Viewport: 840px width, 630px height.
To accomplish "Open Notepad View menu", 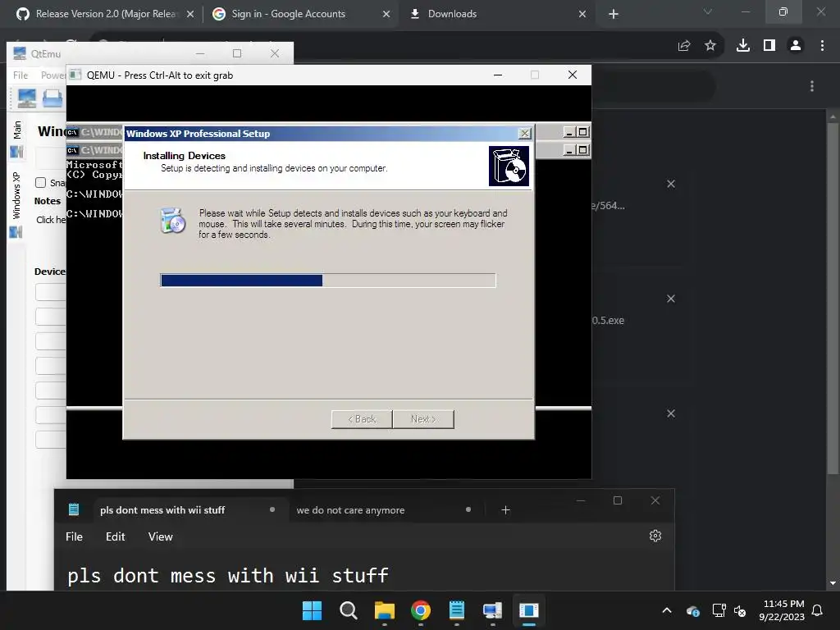I will 160,536.
